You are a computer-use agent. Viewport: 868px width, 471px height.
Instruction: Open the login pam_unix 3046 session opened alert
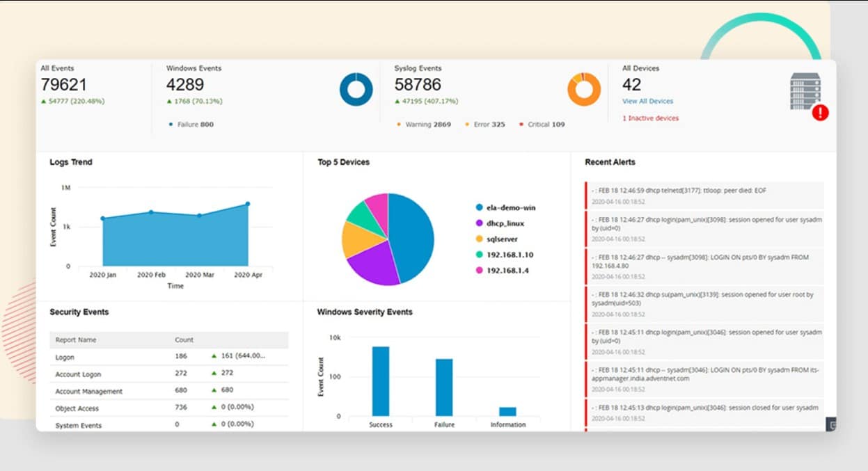704,341
